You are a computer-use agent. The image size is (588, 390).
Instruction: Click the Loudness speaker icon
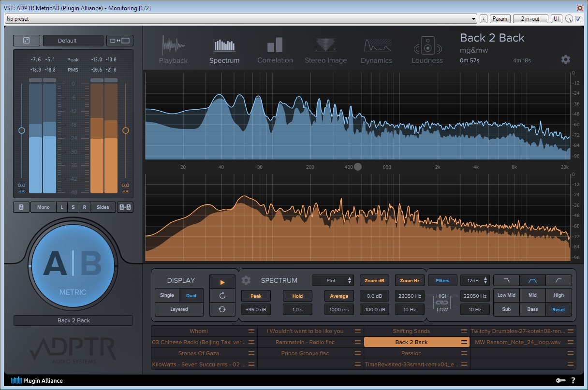(427, 46)
